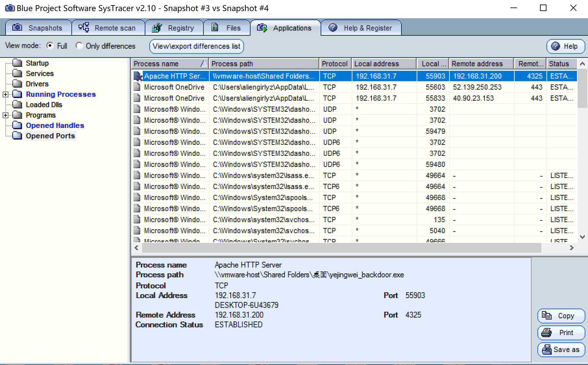Click the horizontal scrollbar thumb
The width and height of the screenshot is (588, 365).
(x=342, y=248)
